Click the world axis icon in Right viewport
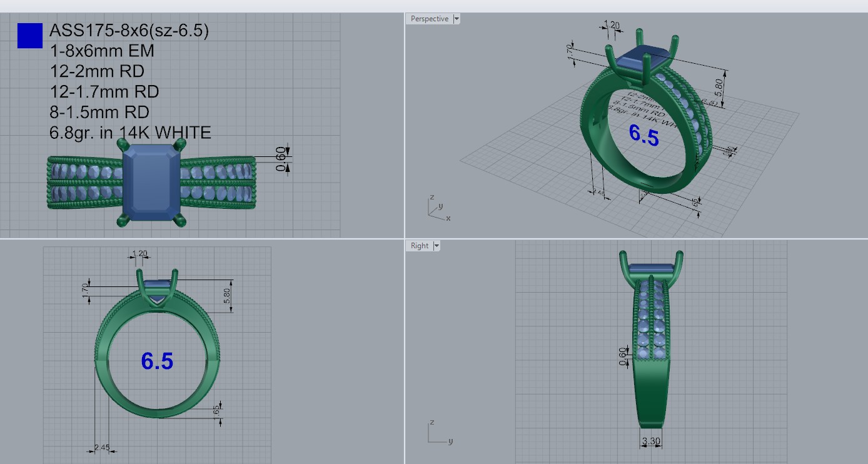Viewport: 868px width, 464px height. (438, 434)
